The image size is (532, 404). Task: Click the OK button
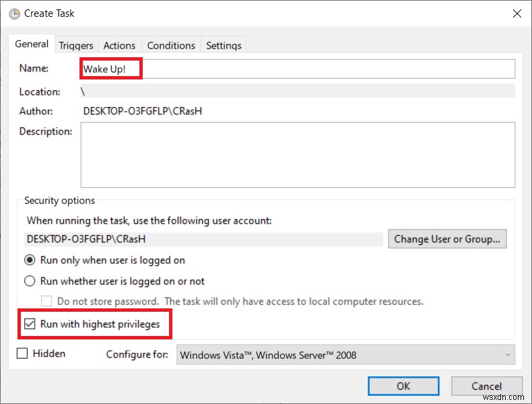(x=403, y=386)
